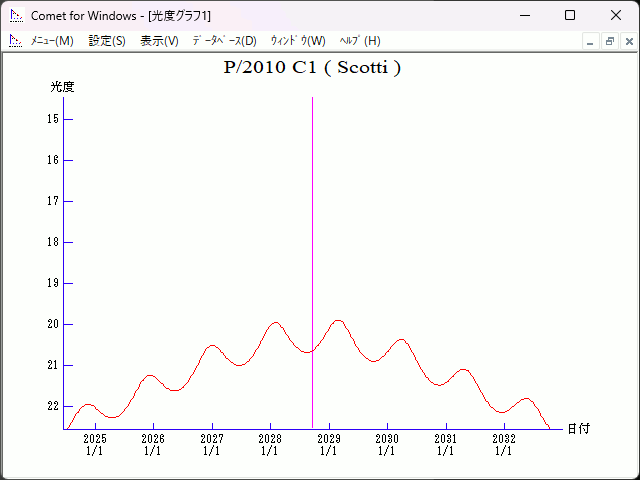The width and height of the screenshot is (640, 480).
Task: Open the ヘルプ(H) help menu
Action: 360,41
